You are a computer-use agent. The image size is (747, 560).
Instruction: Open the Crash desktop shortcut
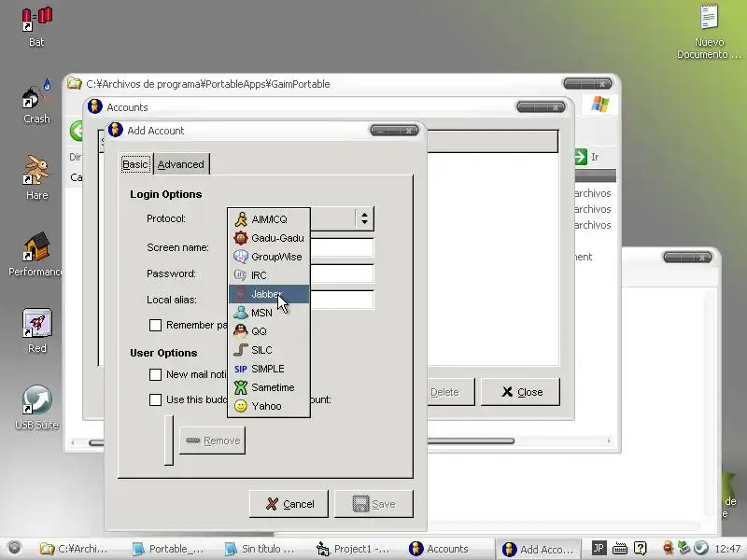tap(36, 103)
